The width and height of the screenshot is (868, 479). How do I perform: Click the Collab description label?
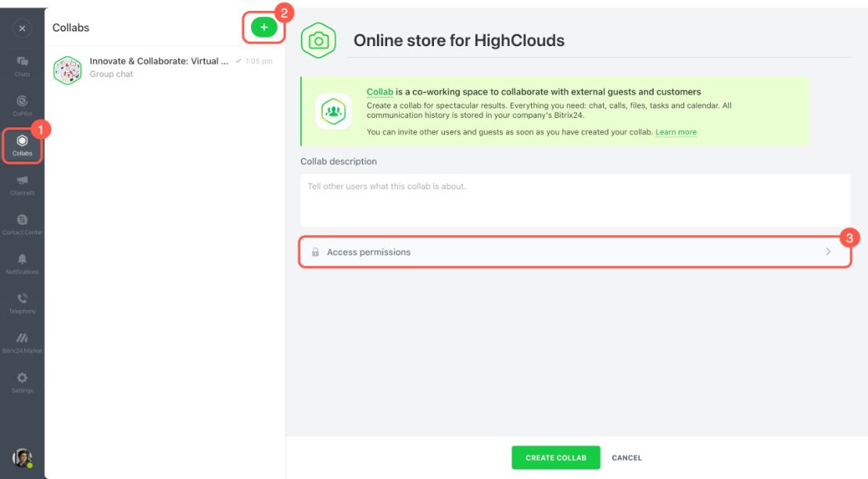339,162
